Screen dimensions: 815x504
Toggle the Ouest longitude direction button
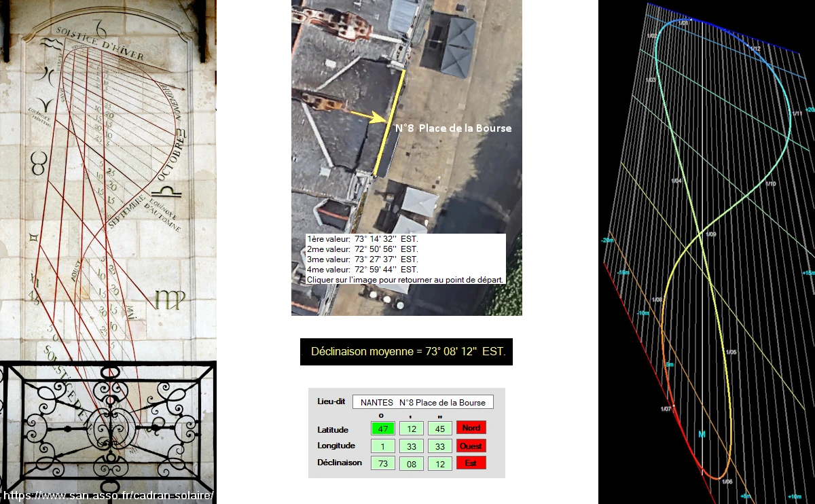click(471, 446)
